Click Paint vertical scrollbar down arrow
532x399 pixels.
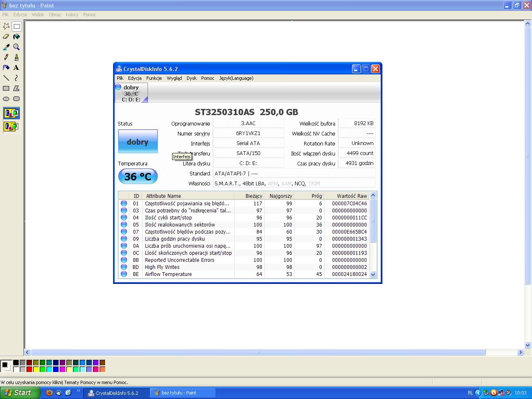tap(528, 345)
